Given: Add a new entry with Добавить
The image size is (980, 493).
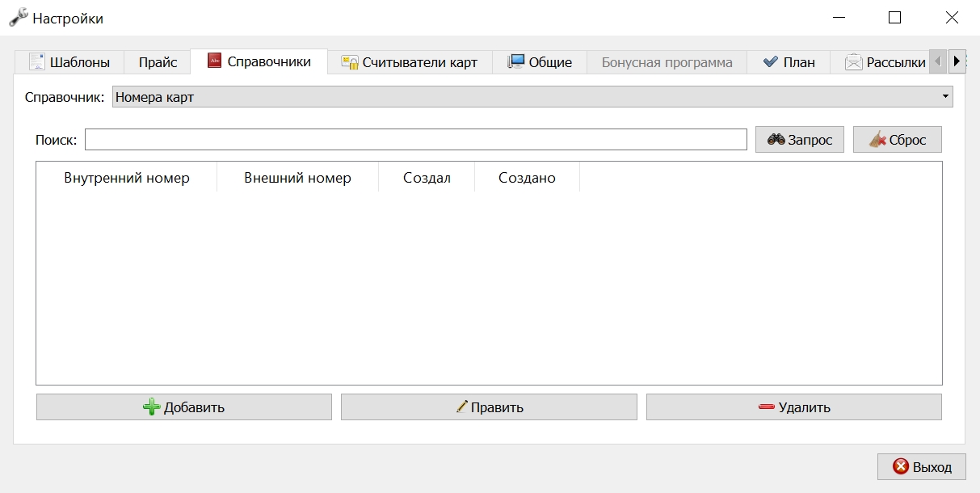Looking at the screenshot, I should coord(184,407).
